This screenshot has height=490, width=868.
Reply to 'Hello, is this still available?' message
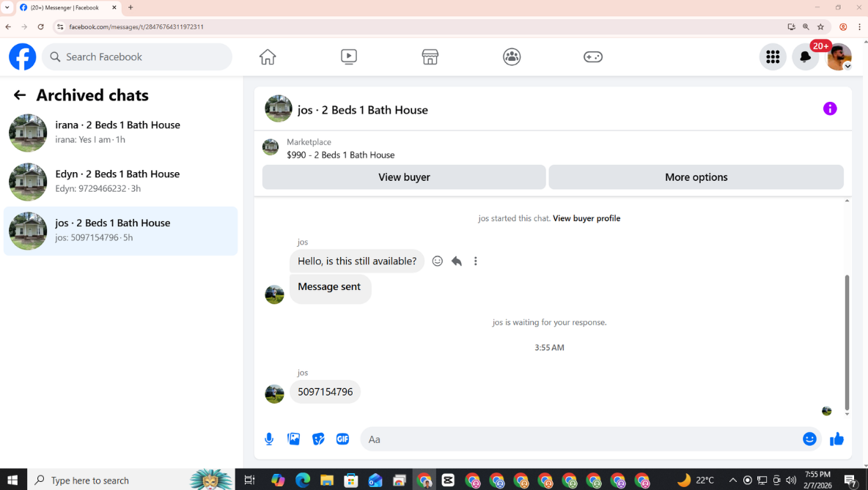457,261
